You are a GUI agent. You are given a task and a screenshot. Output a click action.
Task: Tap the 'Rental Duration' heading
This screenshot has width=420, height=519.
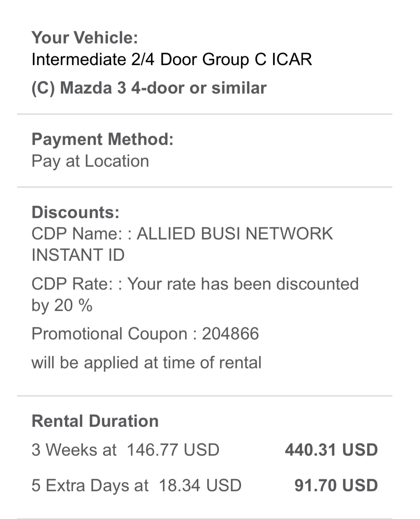[95, 421]
